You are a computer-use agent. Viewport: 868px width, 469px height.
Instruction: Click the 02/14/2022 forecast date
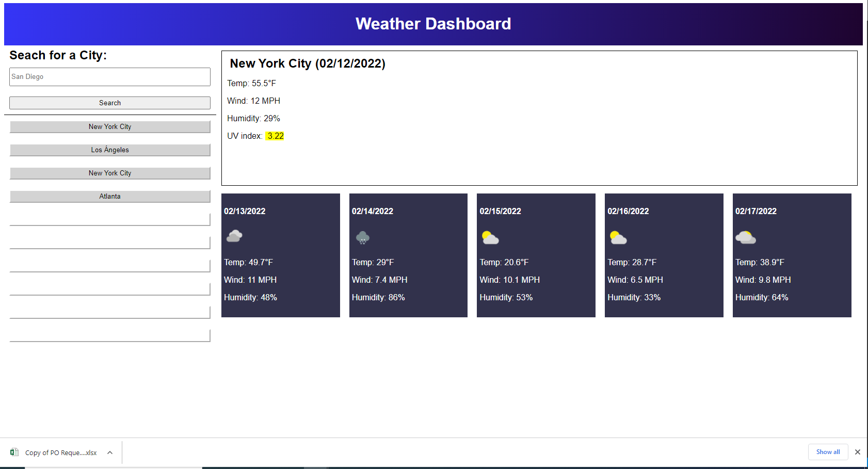(x=373, y=211)
